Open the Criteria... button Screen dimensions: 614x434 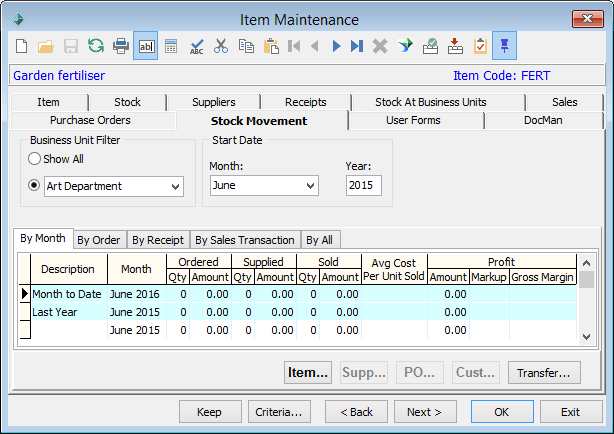coord(279,412)
